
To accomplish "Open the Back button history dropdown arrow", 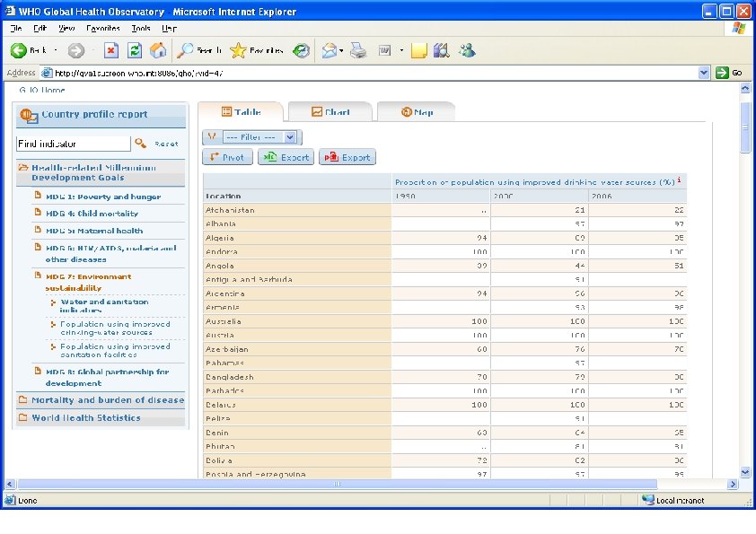I will [x=56, y=50].
